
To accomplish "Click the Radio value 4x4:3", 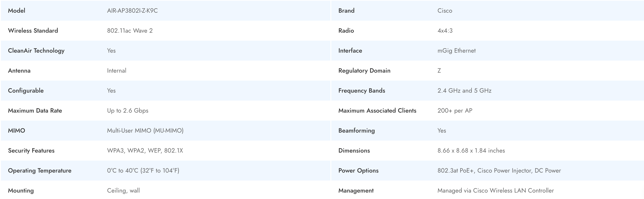I will pyautogui.click(x=445, y=30).
